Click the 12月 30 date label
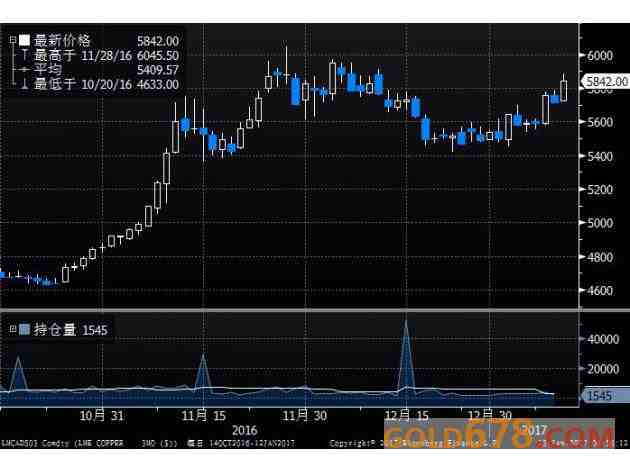This screenshot has height=473, width=630. point(490,416)
